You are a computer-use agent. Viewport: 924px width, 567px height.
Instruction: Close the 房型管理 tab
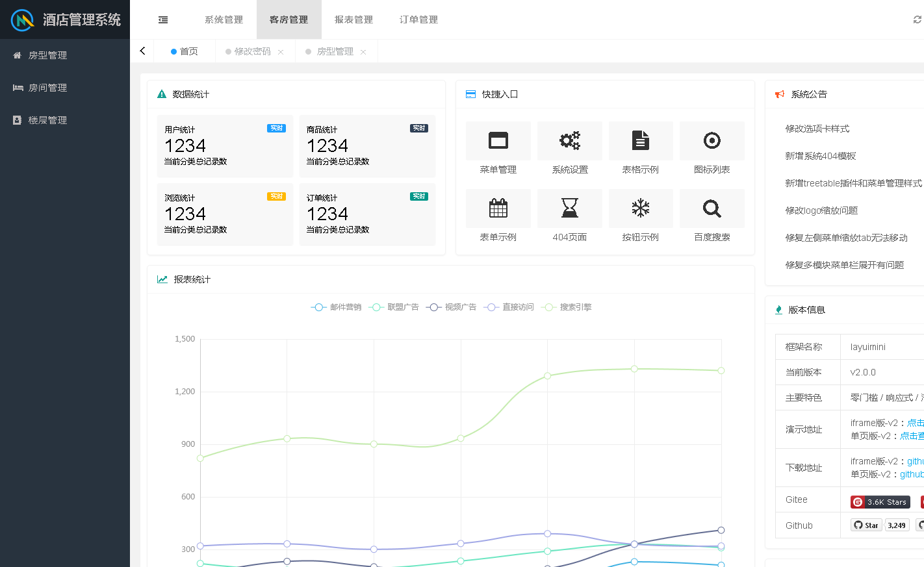coord(363,52)
